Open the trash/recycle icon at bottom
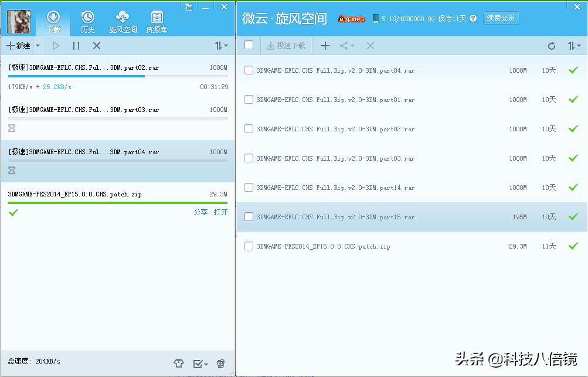This screenshot has height=377, width=588. [220, 364]
